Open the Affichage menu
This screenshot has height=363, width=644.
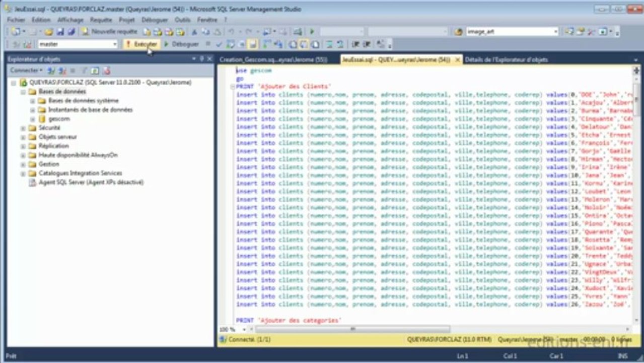[70, 20]
